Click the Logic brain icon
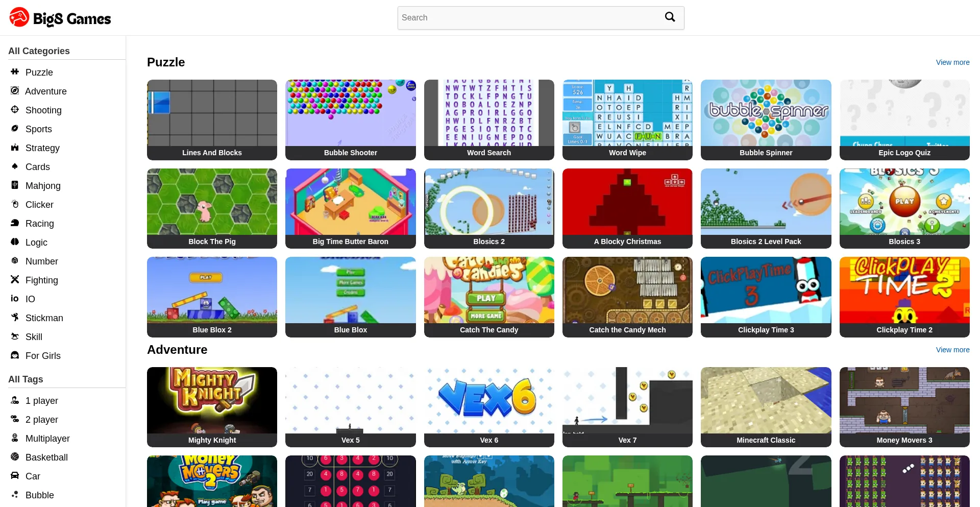Screen dimensions: 980x507 pyautogui.click(x=15, y=242)
